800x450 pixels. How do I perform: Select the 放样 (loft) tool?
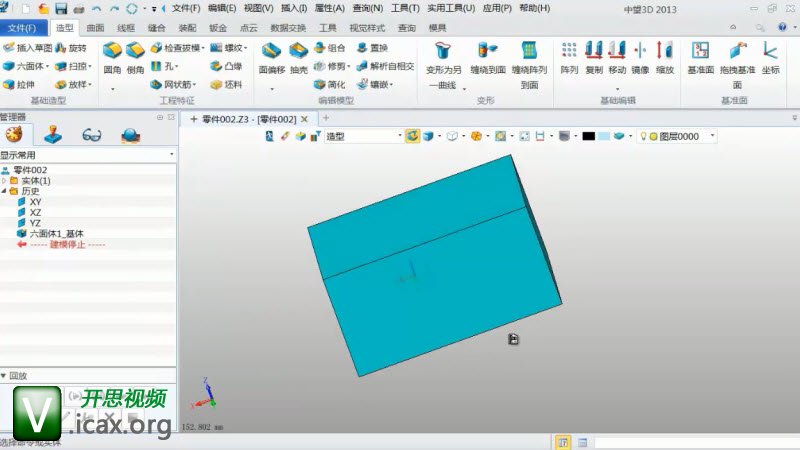point(71,84)
